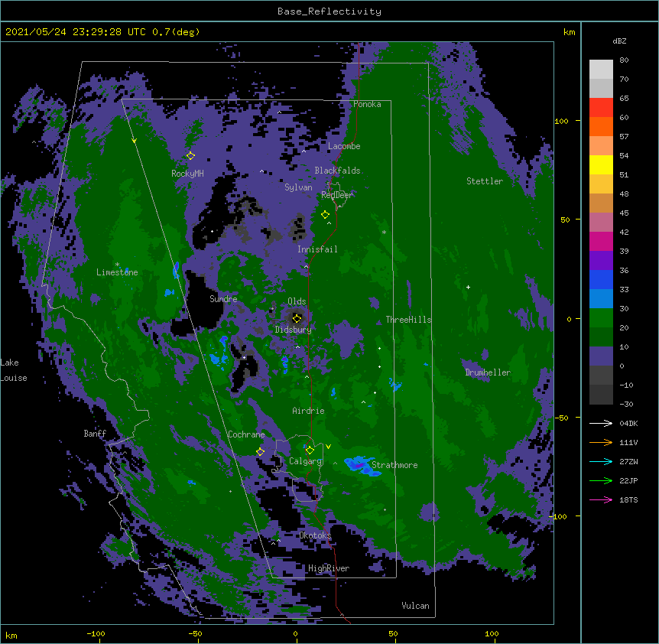Click the Sundre town label

click(x=223, y=299)
